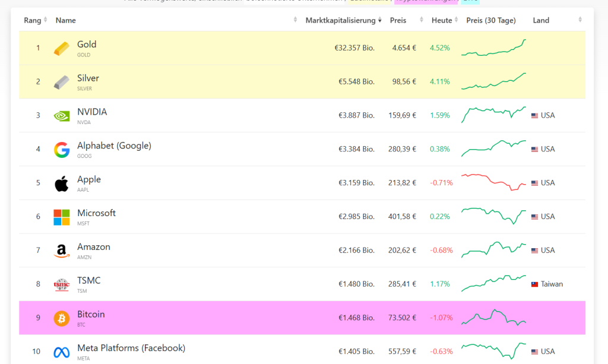Viewport: 608px width, 364px height.
Task: Click the silver bar icon
Action: [x=62, y=82]
